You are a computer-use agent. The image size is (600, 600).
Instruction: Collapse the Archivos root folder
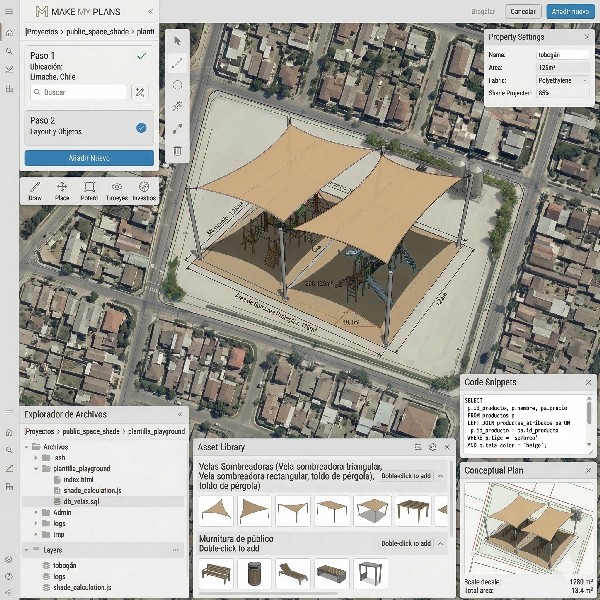[x=27, y=447]
